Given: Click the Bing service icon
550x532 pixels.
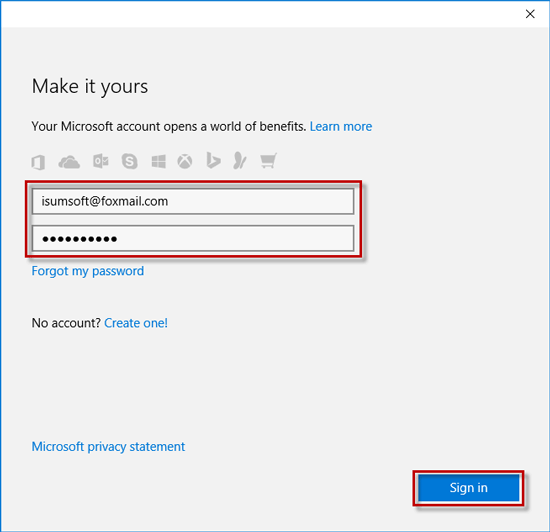Looking at the screenshot, I should pyautogui.click(x=213, y=161).
